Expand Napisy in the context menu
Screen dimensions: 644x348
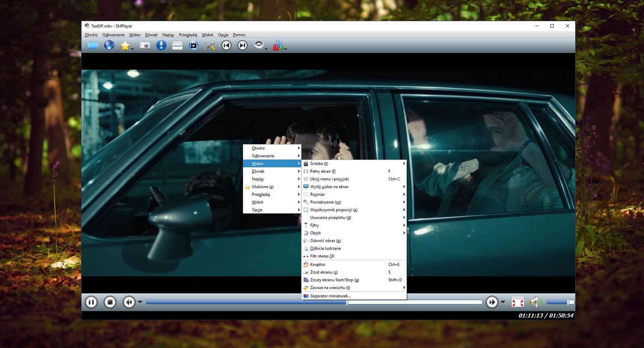(272, 179)
